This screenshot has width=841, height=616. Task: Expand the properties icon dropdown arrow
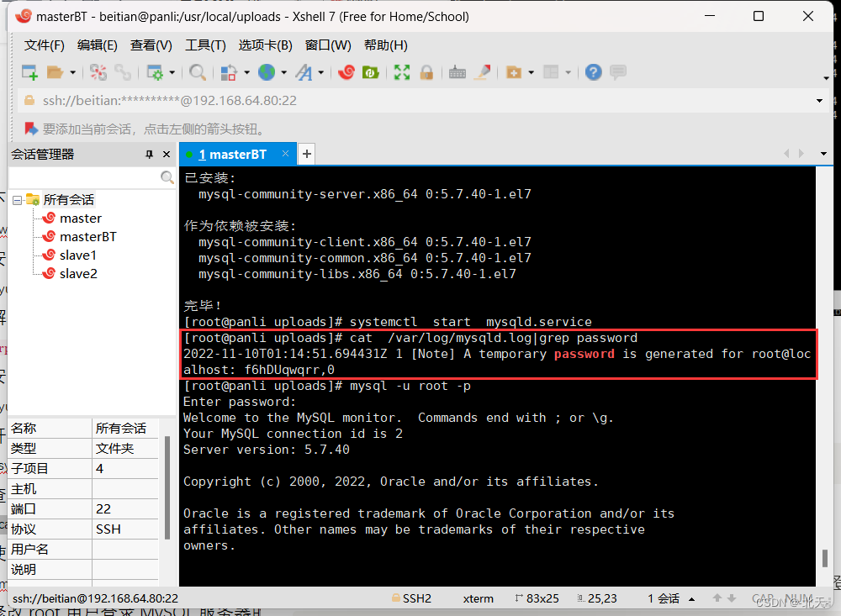172,72
